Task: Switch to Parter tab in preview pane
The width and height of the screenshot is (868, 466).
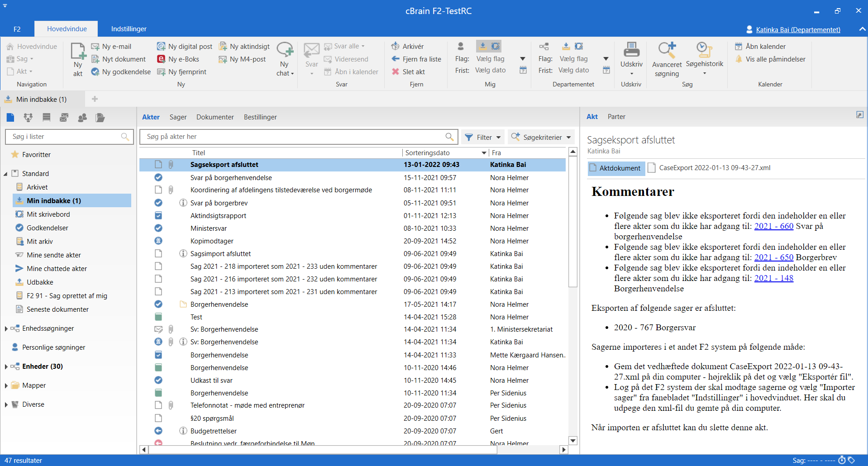Action: point(616,117)
